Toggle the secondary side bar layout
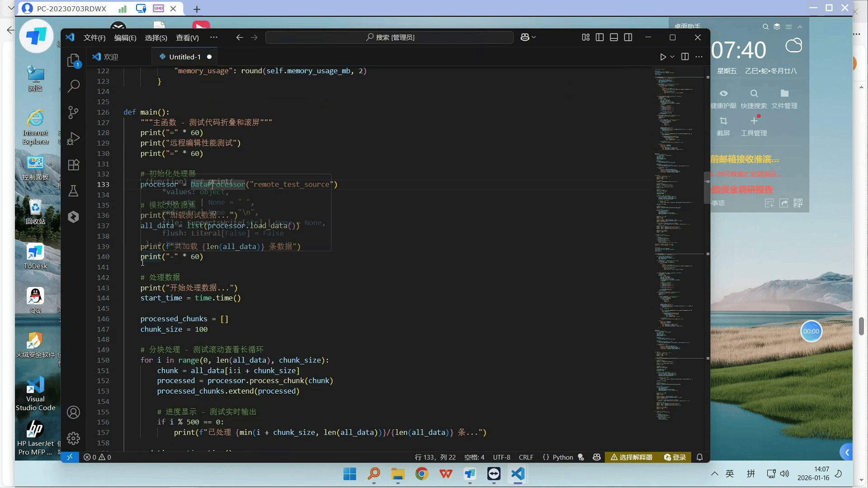868x488 pixels. coord(628,38)
